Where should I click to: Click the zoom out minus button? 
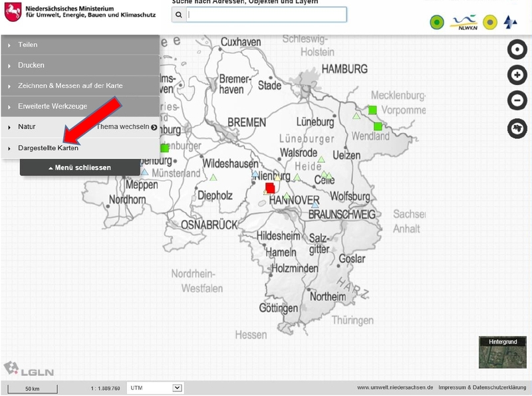pos(517,101)
